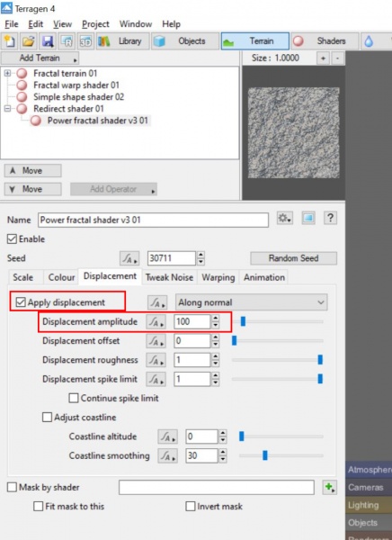This screenshot has width=392, height=540.
Task: Click the node settings gear icon
Action: (285, 218)
